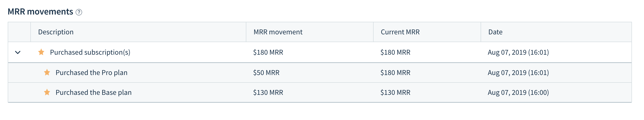Image resolution: width=644 pixels, height=120 pixels.
Task: Open the MRR movements help icon
Action: click(79, 12)
